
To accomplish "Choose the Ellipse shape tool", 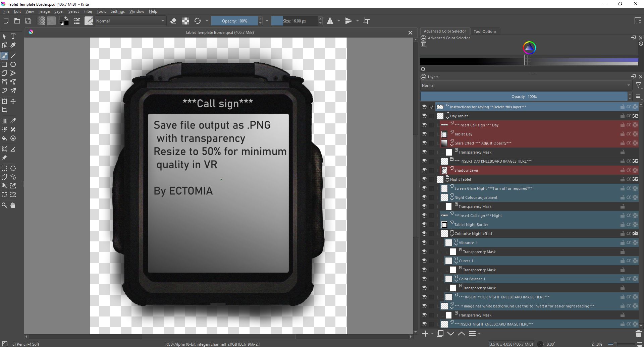I will tap(13, 64).
